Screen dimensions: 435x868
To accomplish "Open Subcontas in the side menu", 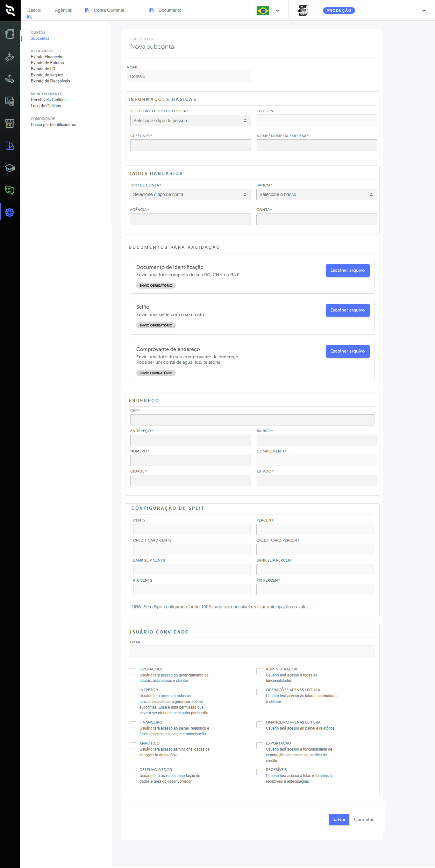I will tap(40, 38).
